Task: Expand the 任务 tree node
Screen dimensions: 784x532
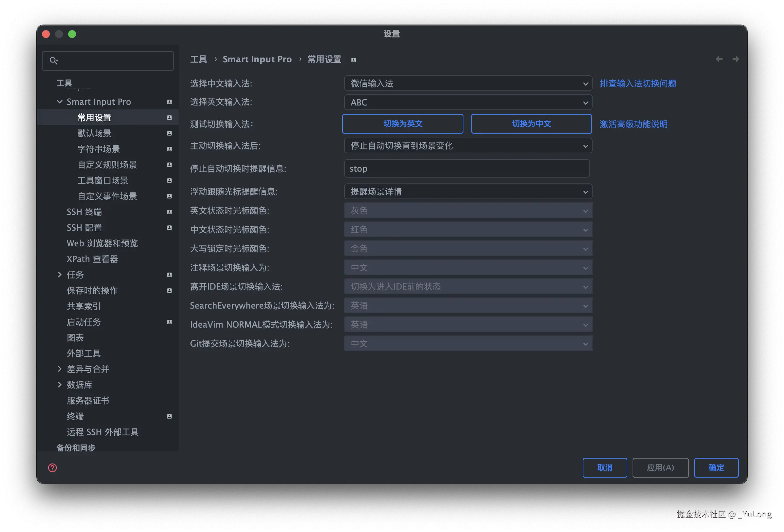Action: click(59, 275)
